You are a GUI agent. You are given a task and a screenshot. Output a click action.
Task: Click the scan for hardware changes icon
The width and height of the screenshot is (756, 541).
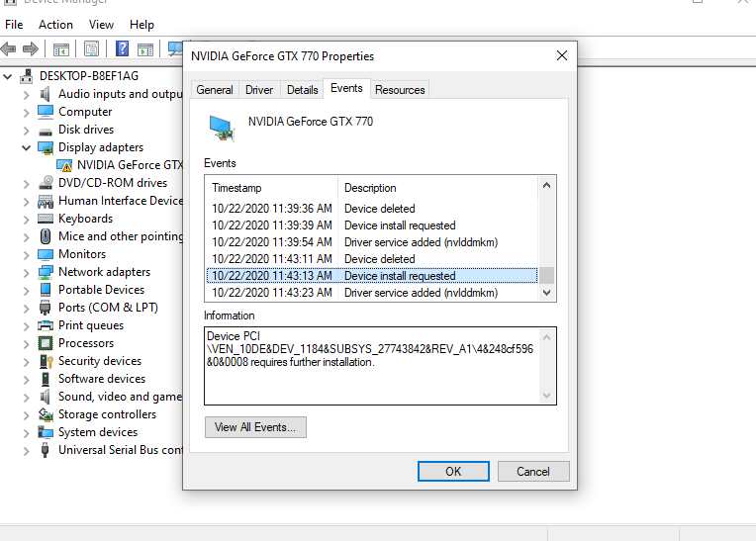pyautogui.click(x=175, y=48)
